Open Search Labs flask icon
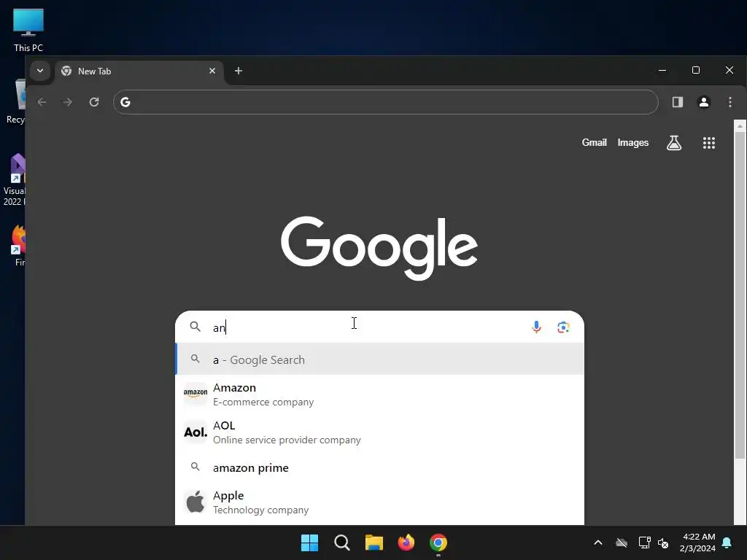The width and height of the screenshot is (747, 560). pos(673,143)
